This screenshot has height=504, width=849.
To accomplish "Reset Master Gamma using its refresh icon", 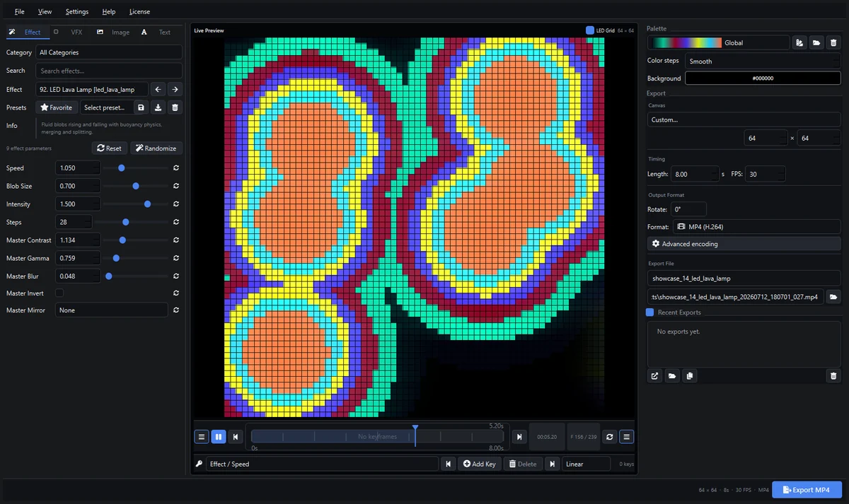I will (175, 258).
